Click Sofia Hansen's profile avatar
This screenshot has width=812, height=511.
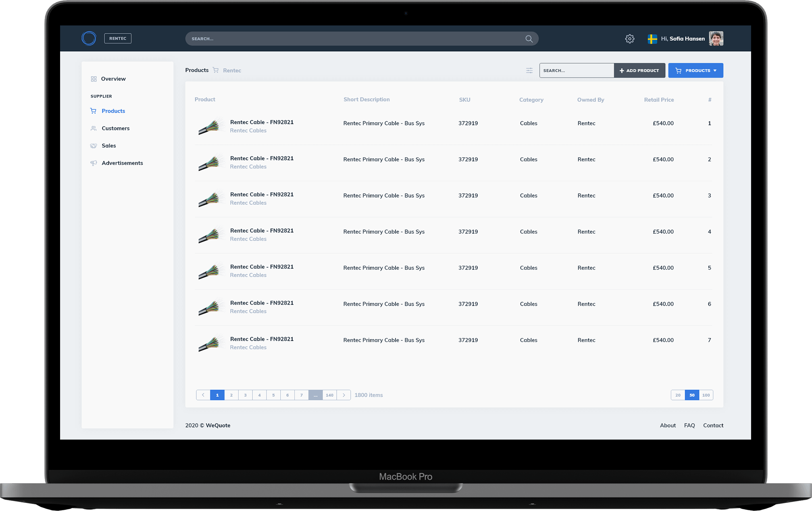[716, 39]
